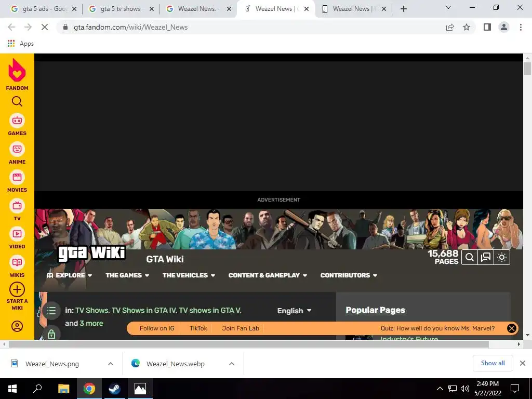Image resolution: width=532 pixels, height=399 pixels.
Task: Open Weazel_News.png download options arrow
Action: (111, 364)
